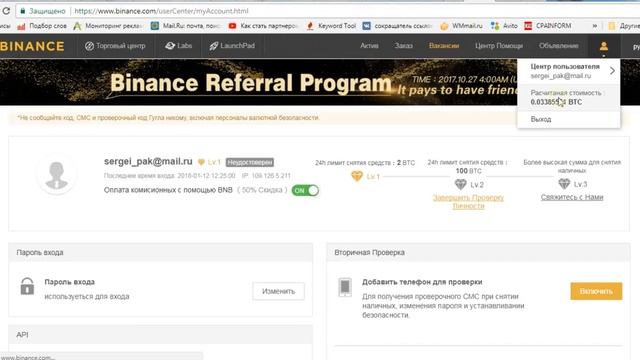Click the Lv.2 diamond icon
This screenshot has width=640, height=360.
[460, 184]
